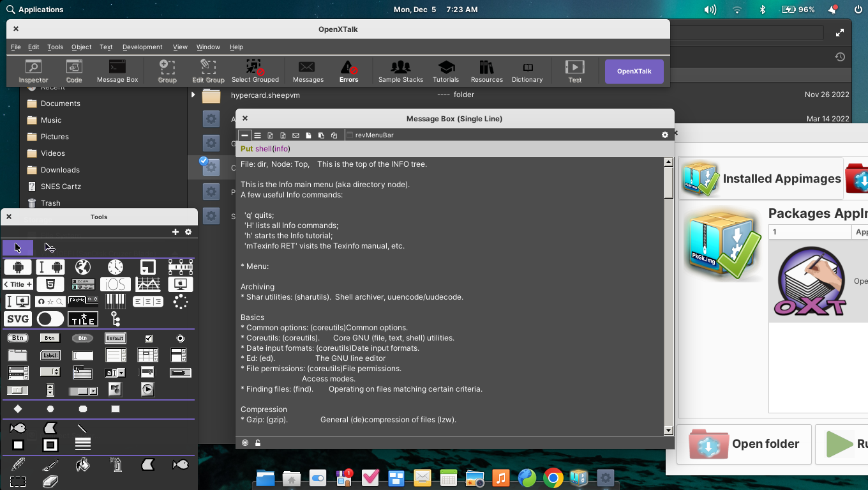Screen dimensions: 868x490
Task: Select the iOS widget icon
Action: click(x=116, y=284)
